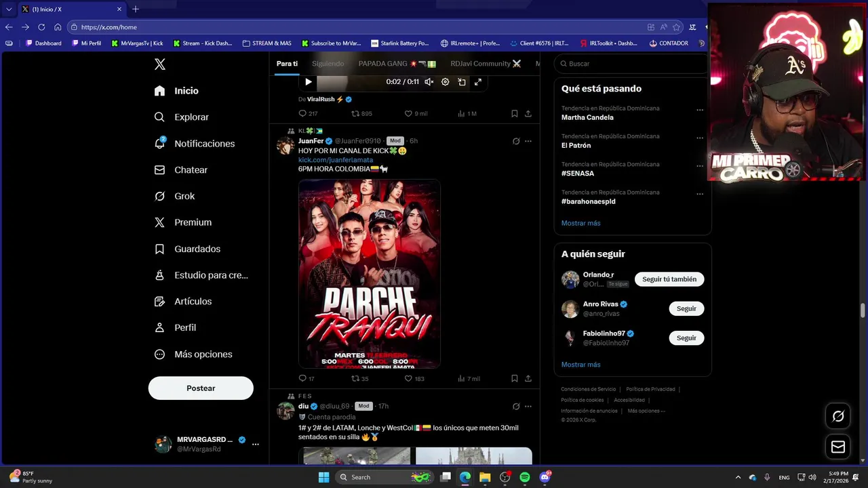Open the kick.com/juanferlamata link
This screenshot has height=488, width=868.
[336, 160]
